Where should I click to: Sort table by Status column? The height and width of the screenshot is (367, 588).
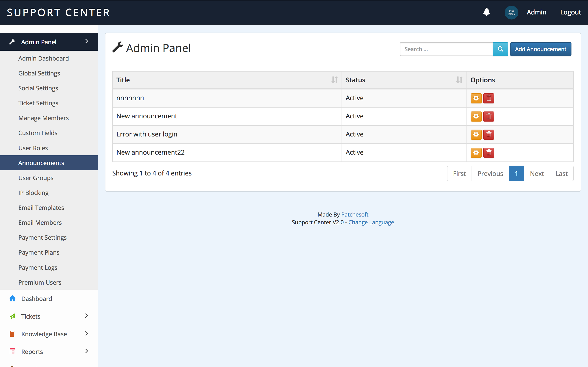(x=459, y=80)
